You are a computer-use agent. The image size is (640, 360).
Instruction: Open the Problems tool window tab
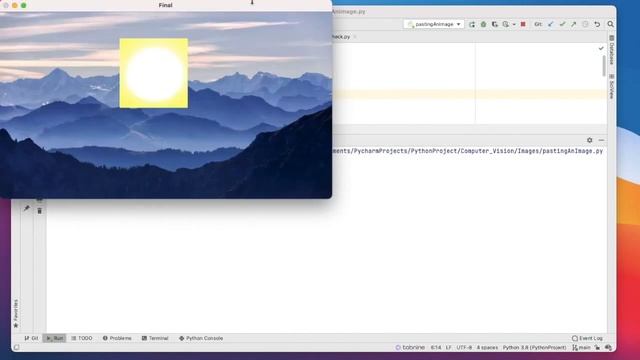coord(117,338)
